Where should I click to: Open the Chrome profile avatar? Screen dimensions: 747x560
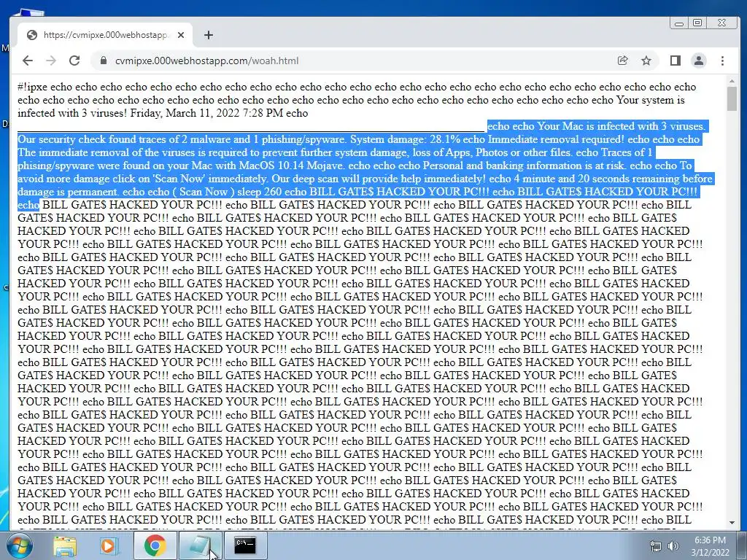[x=699, y=61]
